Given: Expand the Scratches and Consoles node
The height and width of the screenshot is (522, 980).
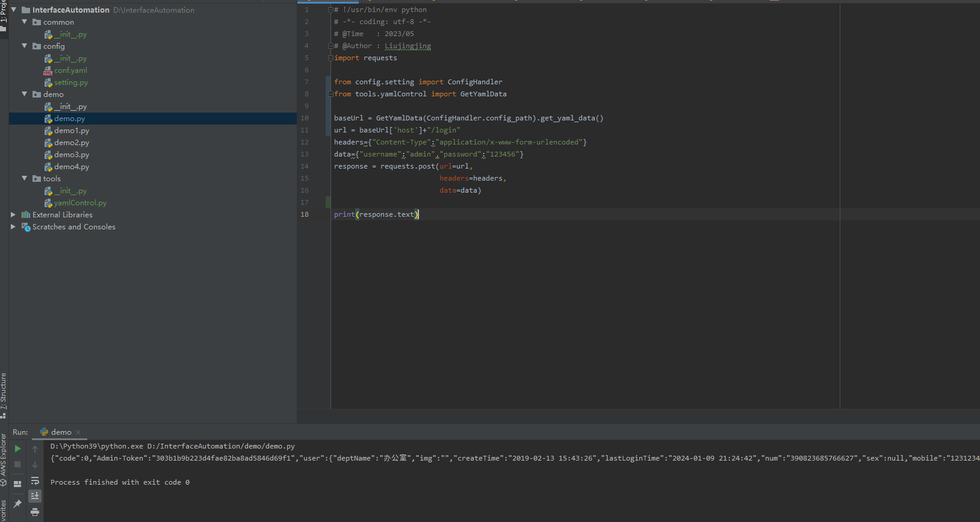Looking at the screenshot, I should 13,226.
